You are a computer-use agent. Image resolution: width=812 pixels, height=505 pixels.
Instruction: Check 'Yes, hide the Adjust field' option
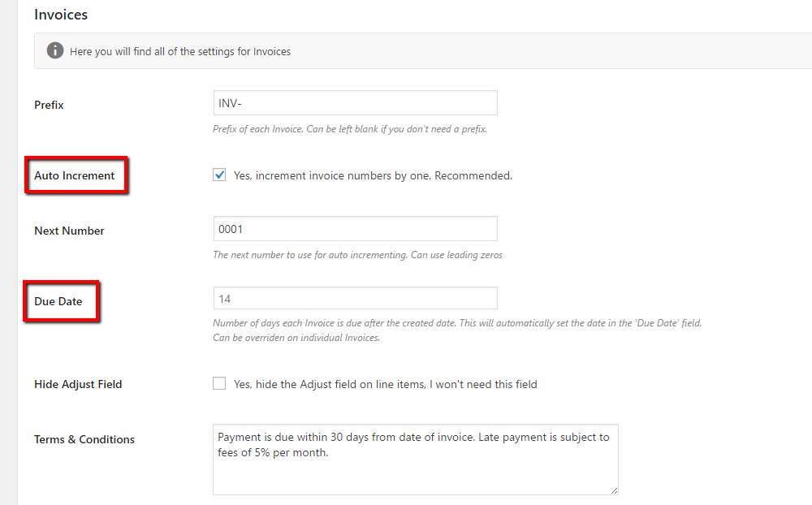(219, 383)
